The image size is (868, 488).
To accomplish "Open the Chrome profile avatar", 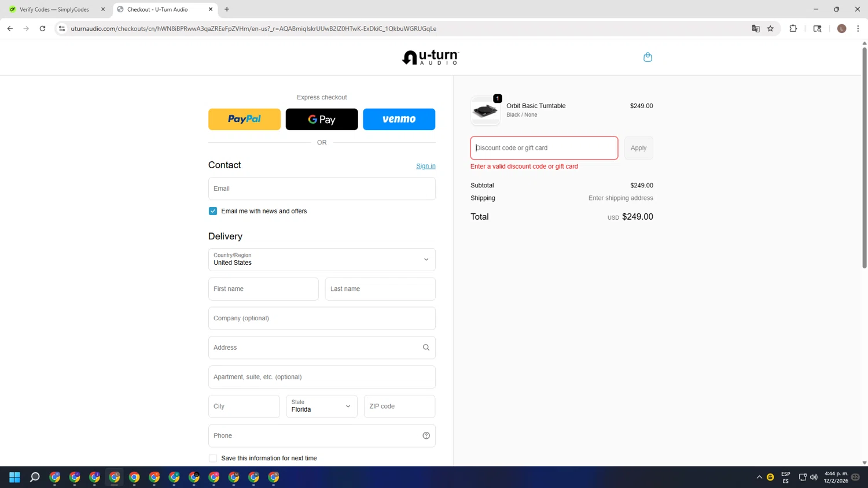I will click(841, 28).
